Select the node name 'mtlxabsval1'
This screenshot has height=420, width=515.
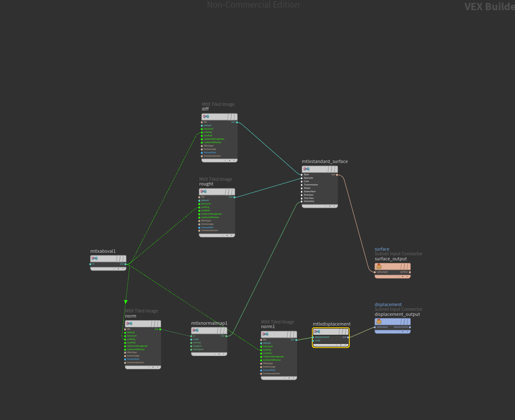pos(103,251)
